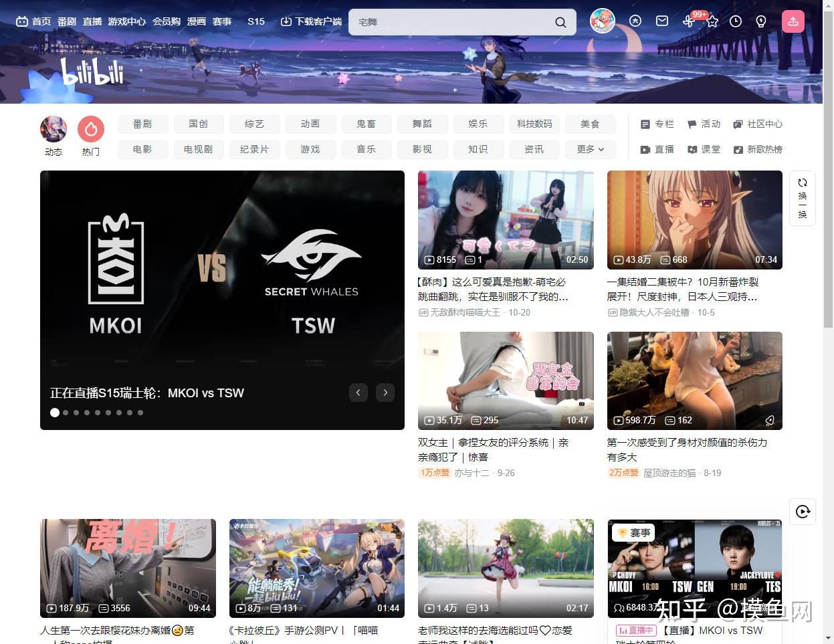Switch to the 游戏 category tab
Viewport: 834px width, 644px height.
coord(310,149)
